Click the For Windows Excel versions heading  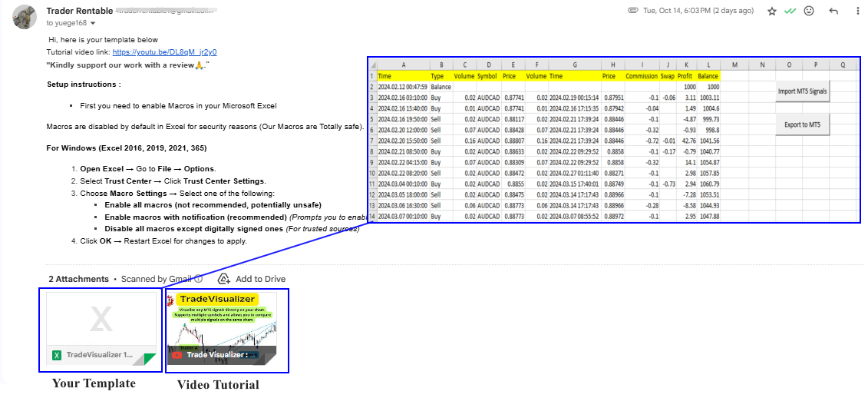[x=127, y=148]
